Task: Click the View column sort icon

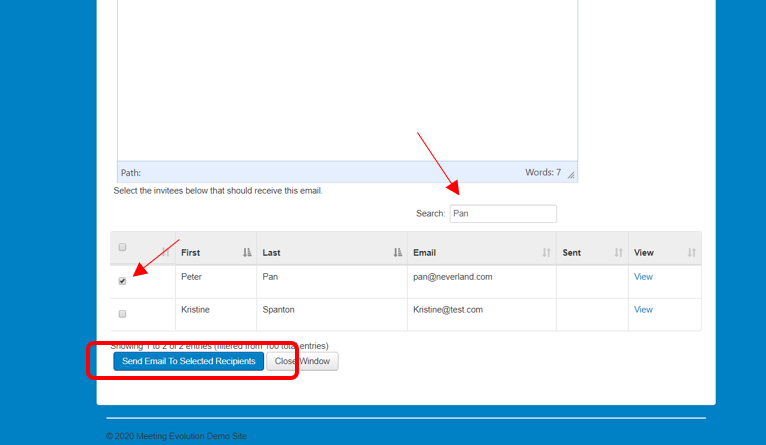Action: tap(691, 253)
